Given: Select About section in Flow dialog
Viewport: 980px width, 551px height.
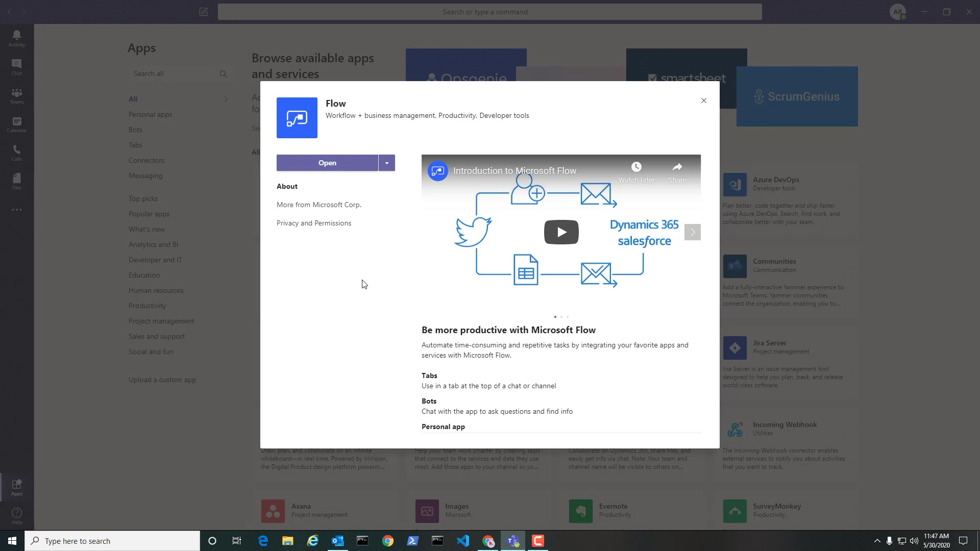Looking at the screenshot, I should click(287, 186).
